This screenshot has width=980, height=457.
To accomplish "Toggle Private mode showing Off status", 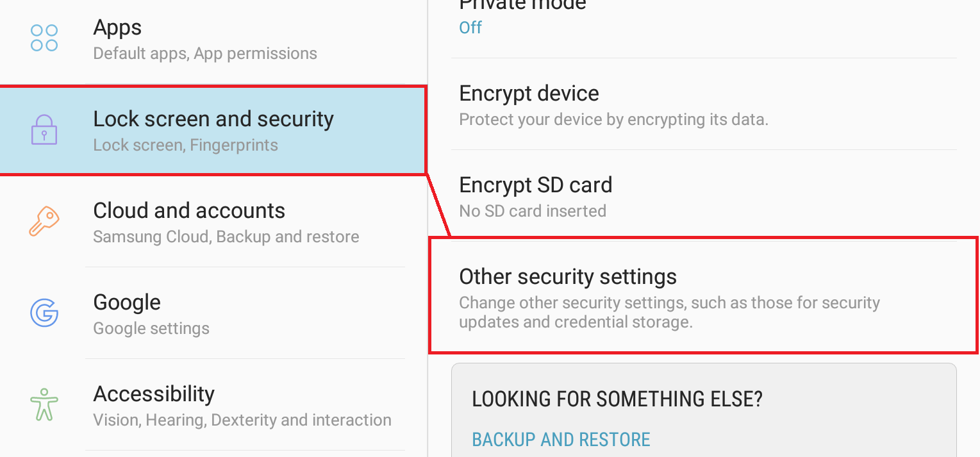I will coord(470,28).
